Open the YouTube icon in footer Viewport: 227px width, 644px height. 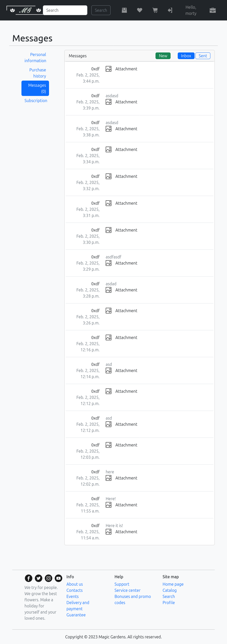pos(58,578)
